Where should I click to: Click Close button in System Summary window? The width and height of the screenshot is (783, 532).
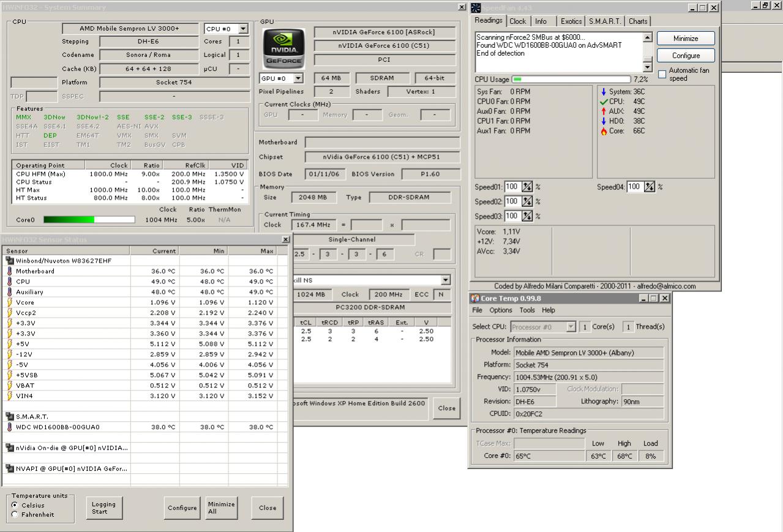click(x=446, y=408)
